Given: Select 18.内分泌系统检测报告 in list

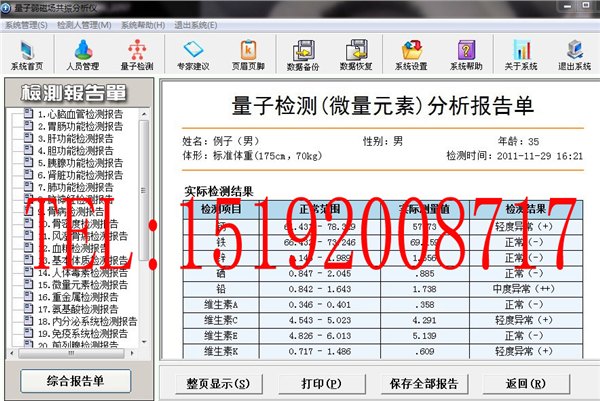Looking at the screenshot, I should coord(87,321).
